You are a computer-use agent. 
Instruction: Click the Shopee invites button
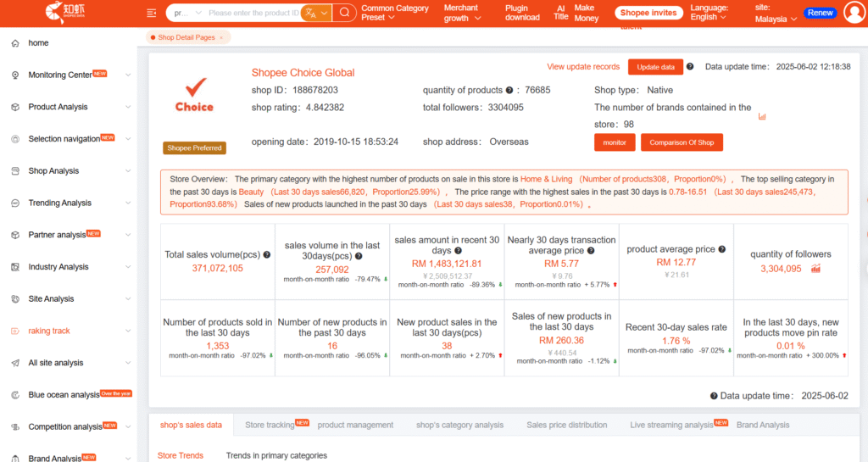[x=648, y=13]
